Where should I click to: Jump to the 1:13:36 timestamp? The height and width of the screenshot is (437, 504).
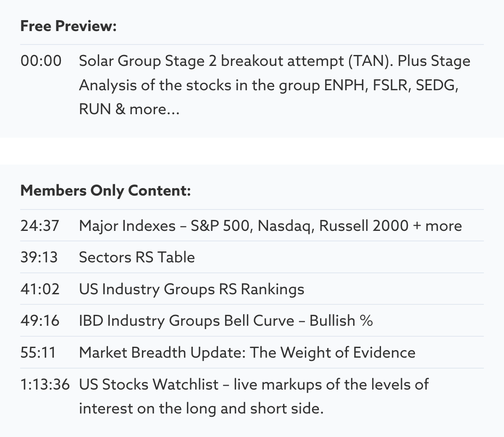[45, 385]
